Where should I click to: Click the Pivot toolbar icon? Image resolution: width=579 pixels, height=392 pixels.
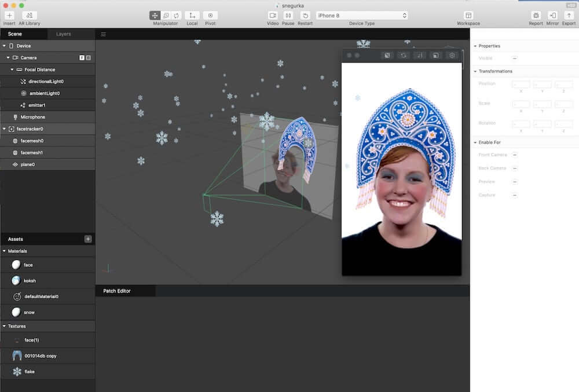point(210,16)
